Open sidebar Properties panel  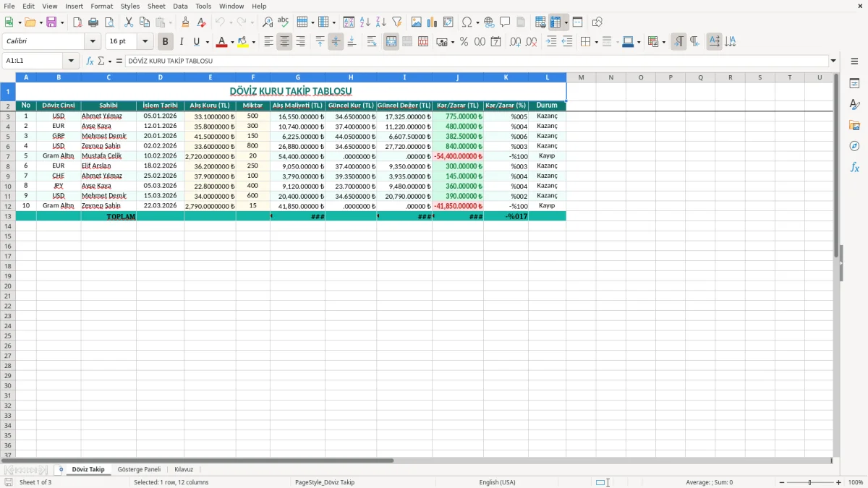point(854,84)
